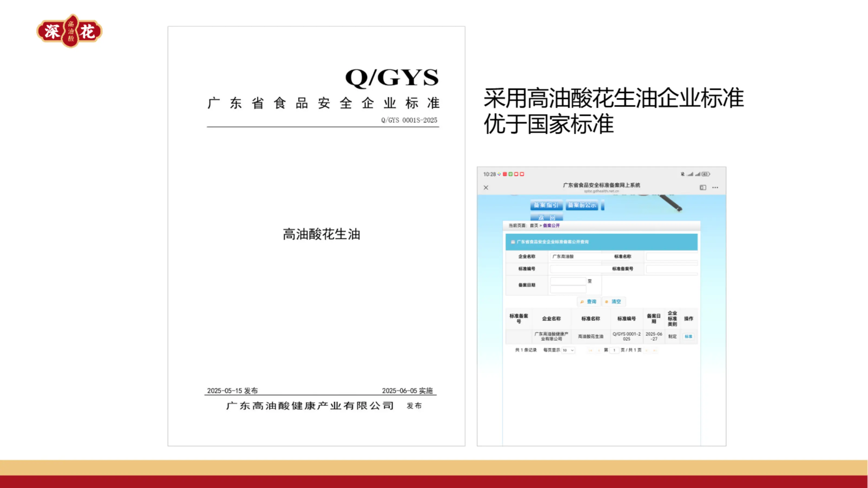868x488 pixels.
Task: Click the 备案公开 breadcrumb link
Action: click(x=551, y=226)
